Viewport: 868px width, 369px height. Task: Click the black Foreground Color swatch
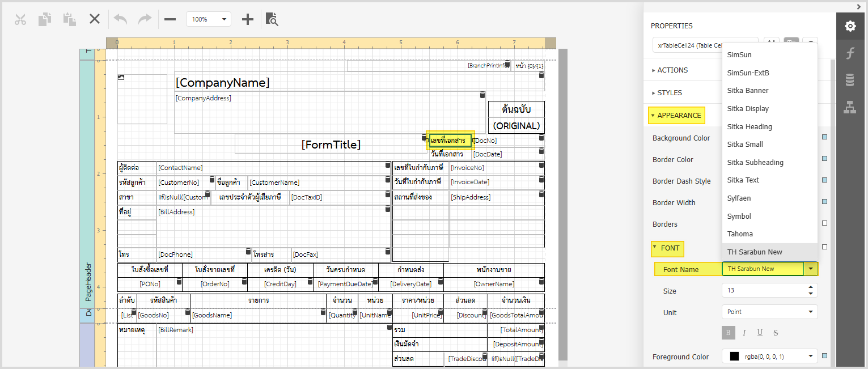click(x=734, y=357)
